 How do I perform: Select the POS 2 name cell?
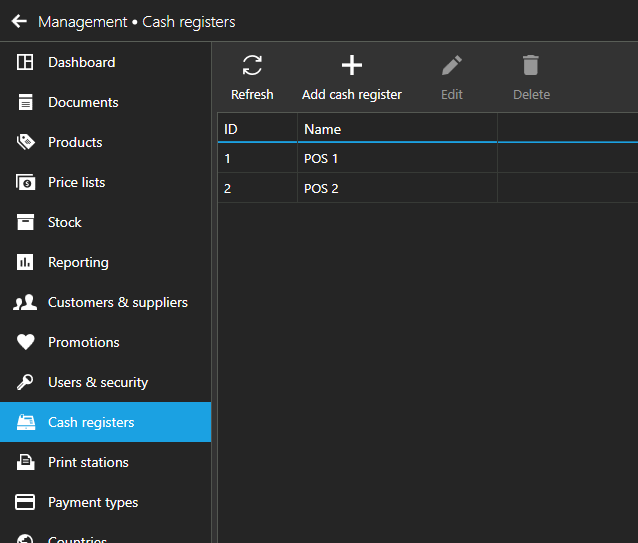click(x=398, y=188)
